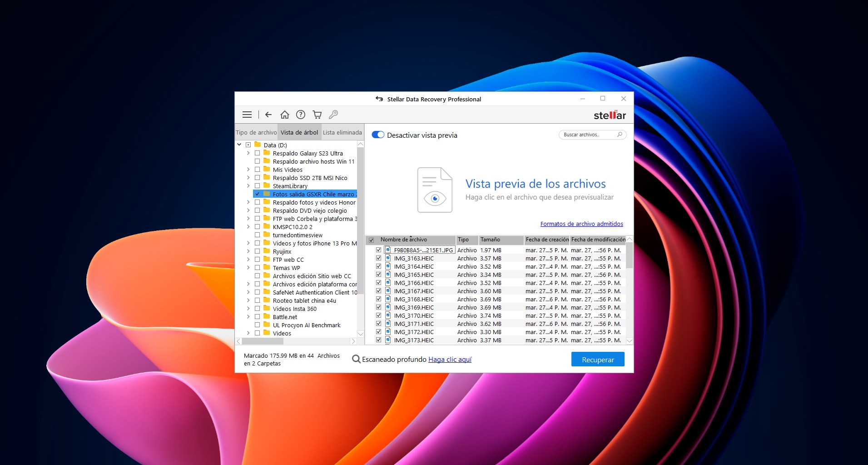Click the tree panel scroll right arrow
This screenshot has height=465, width=868.
(353, 341)
